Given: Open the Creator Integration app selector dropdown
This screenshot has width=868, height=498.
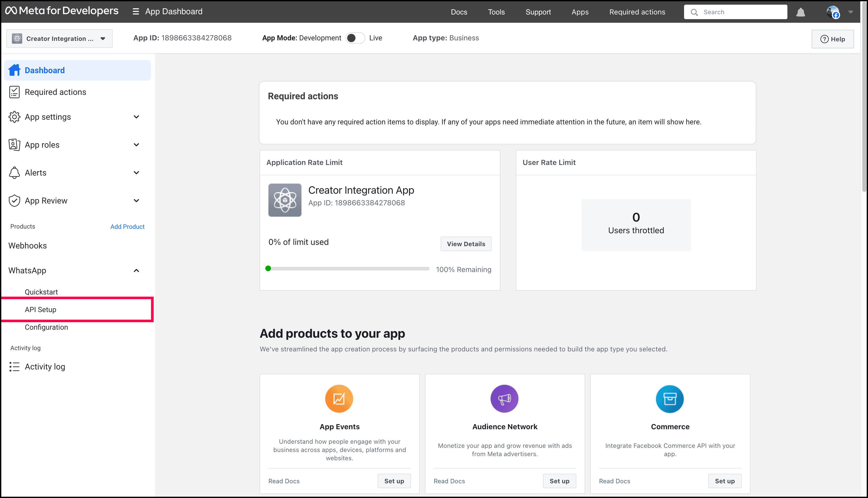Looking at the screenshot, I should 59,39.
